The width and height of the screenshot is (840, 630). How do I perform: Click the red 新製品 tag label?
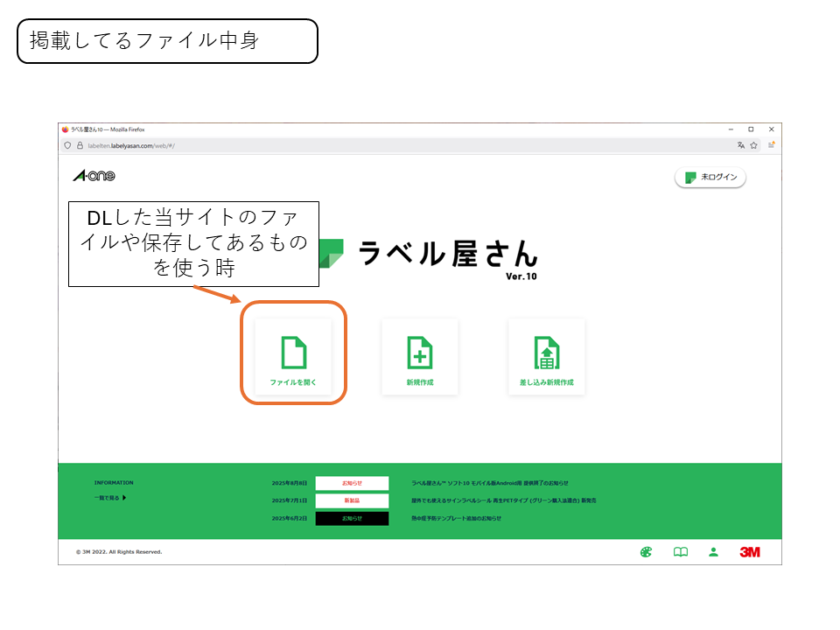[x=351, y=500]
